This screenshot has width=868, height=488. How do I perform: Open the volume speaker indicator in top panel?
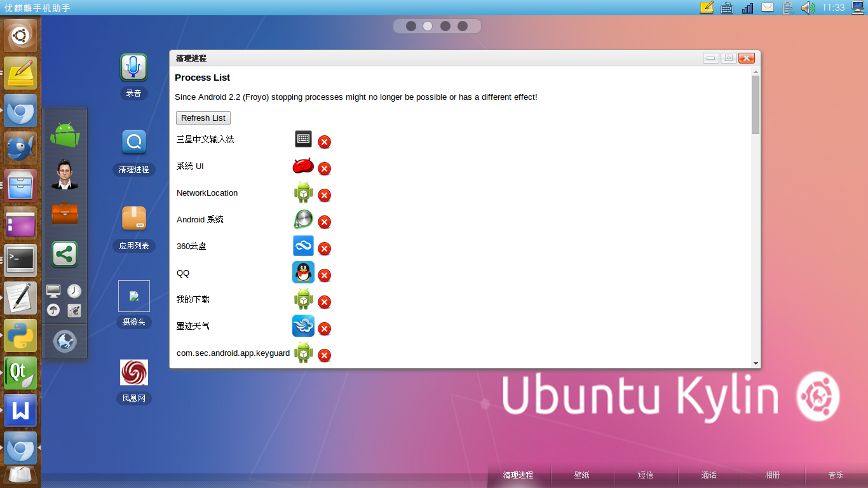808,8
